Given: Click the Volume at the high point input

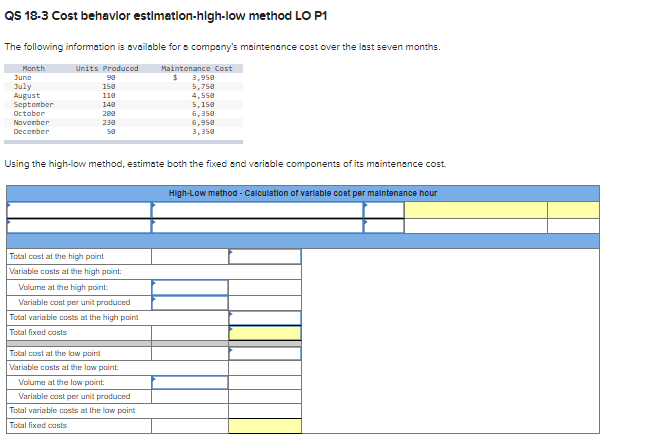Looking at the screenshot, I should tap(190, 287).
